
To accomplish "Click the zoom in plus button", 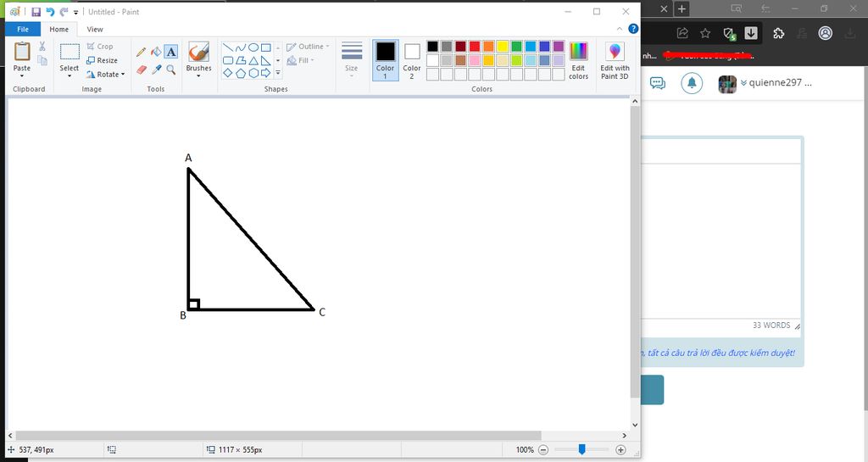I will click(620, 450).
